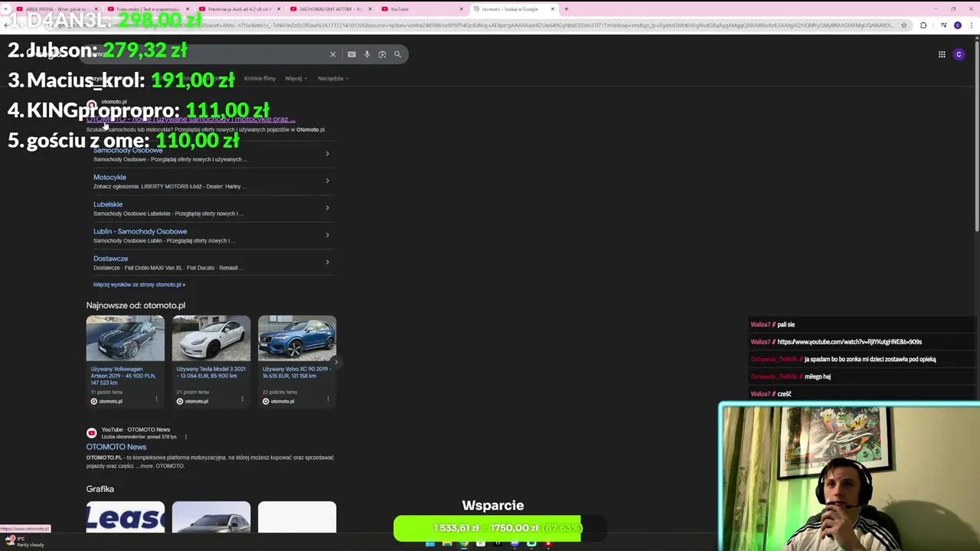980x551 pixels.
Task: Open the Dostawcze sitelink
Action: pyautogui.click(x=110, y=259)
